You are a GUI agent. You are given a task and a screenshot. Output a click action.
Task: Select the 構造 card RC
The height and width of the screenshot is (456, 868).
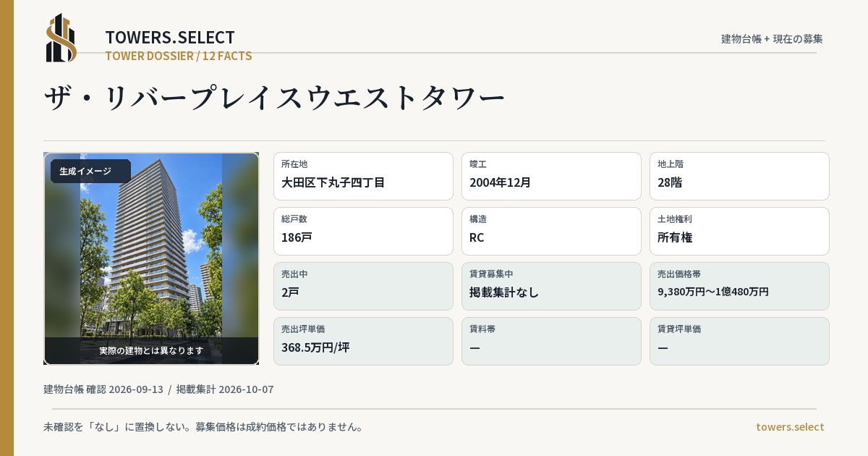pos(551,231)
